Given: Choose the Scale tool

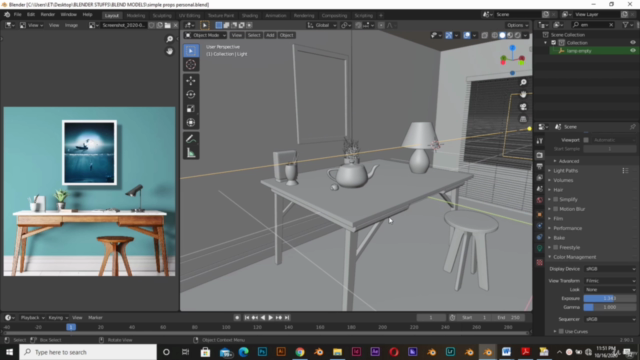Looking at the screenshot, I should pos(191,109).
